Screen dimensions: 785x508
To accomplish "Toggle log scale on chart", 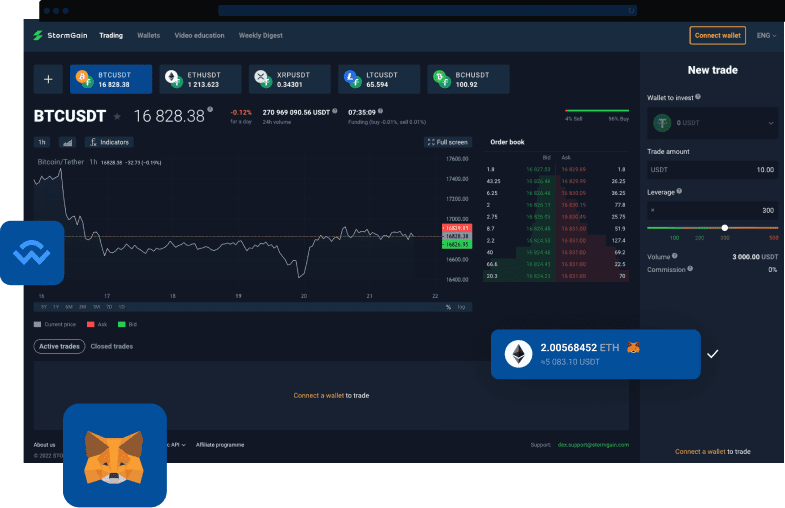I will pyautogui.click(x=461, y=307).
